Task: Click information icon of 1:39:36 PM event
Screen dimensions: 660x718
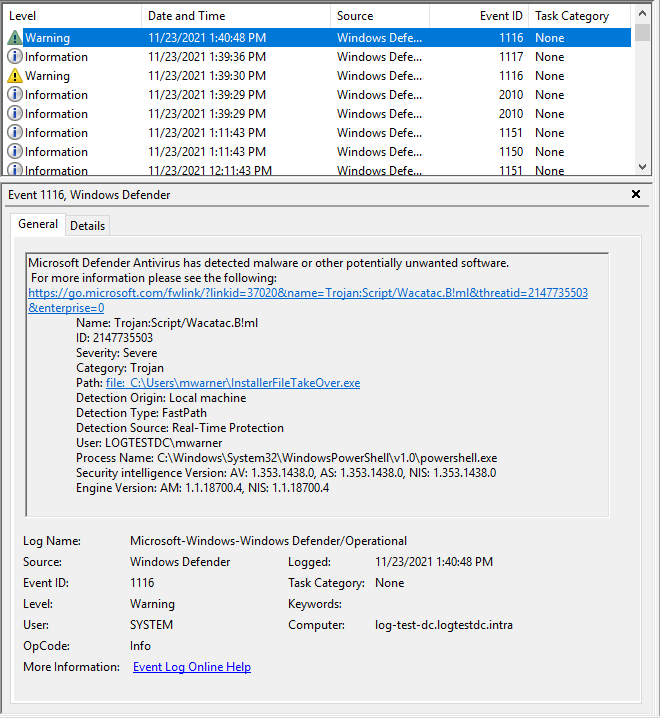Action: click(x=15, y=56)
